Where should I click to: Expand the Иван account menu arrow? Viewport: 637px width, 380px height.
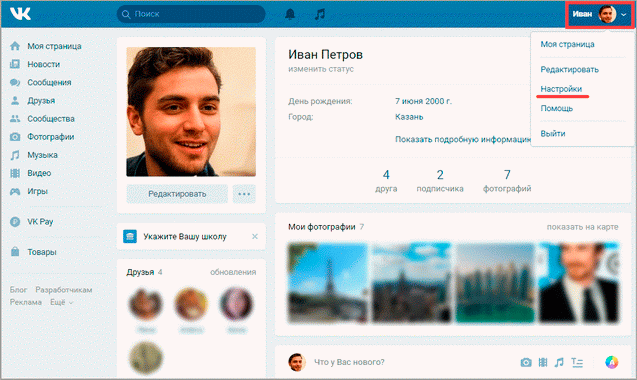pos(624,15)
